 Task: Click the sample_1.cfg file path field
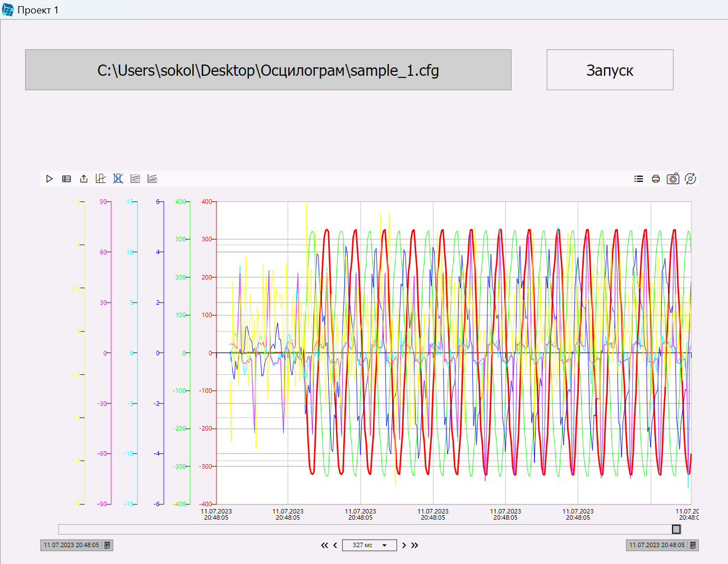click(268, 70)
